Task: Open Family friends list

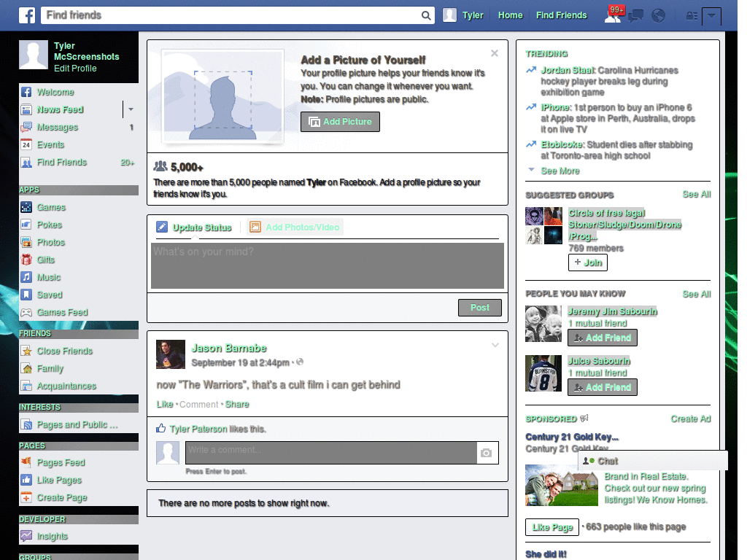Action: 50,368
